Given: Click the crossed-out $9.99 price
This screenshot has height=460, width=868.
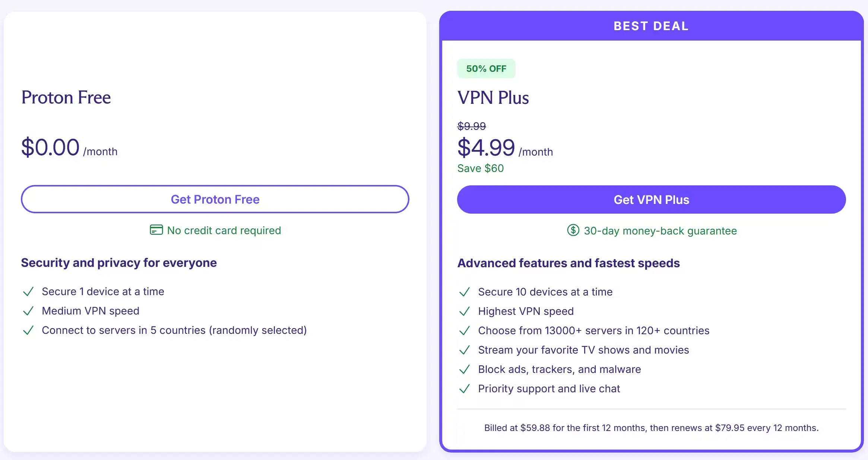Looking at the screenshot, I should (x=471, y=126).
